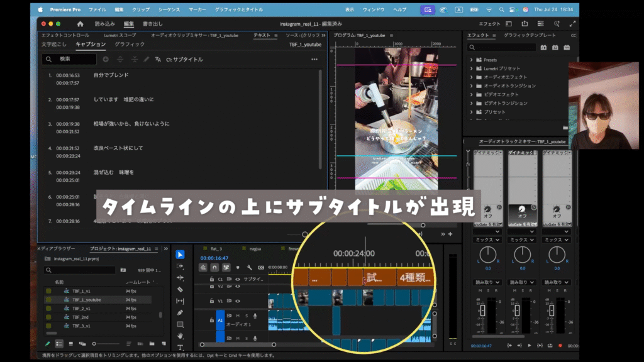Lock the C1 caption track
The image size is (644, 362).
click(212, 279)
